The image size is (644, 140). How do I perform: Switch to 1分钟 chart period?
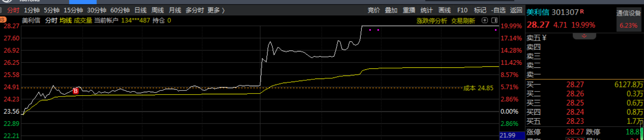(32, 10)
